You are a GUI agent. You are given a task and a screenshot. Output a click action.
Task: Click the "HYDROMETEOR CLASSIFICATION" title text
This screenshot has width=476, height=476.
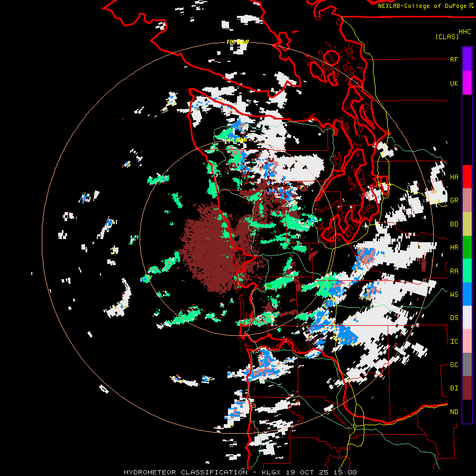(x=186, y=472)
